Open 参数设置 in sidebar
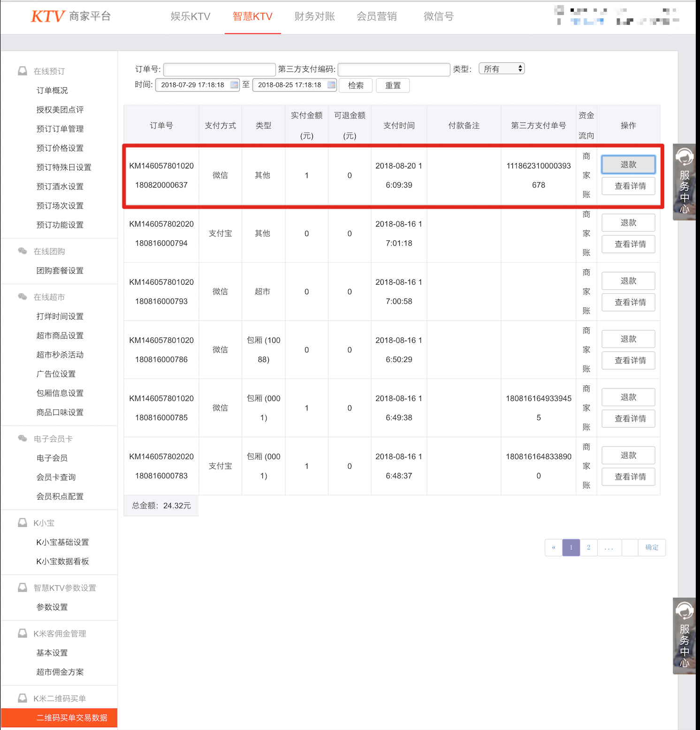Image resolution: width=700 pixels, height=730 pixels. click(x=52, y=607)
